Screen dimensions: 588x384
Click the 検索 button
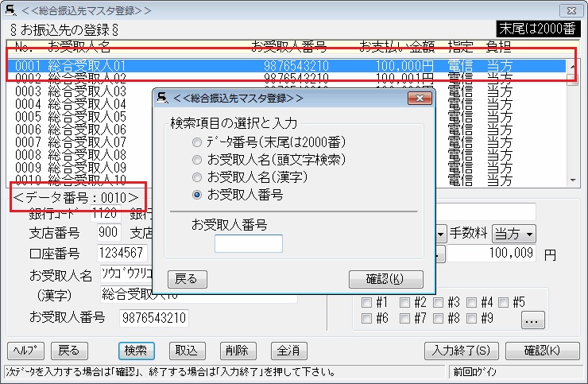tap(136, 351)
